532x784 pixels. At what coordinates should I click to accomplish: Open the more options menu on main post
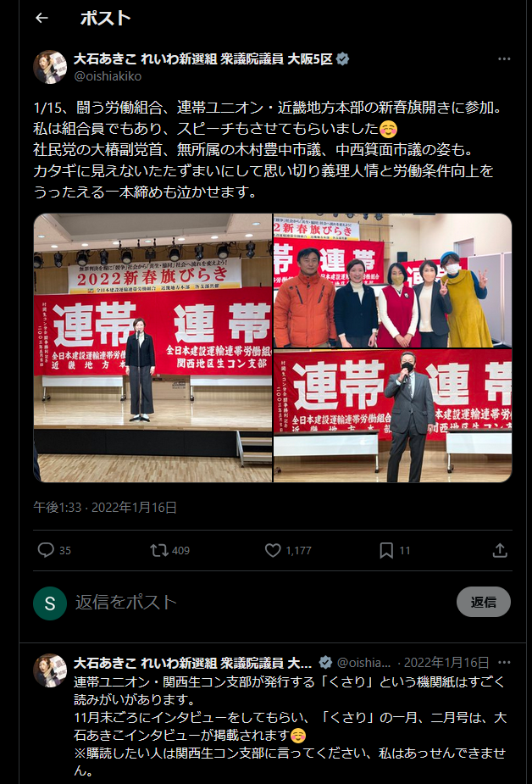pos(504,59)
